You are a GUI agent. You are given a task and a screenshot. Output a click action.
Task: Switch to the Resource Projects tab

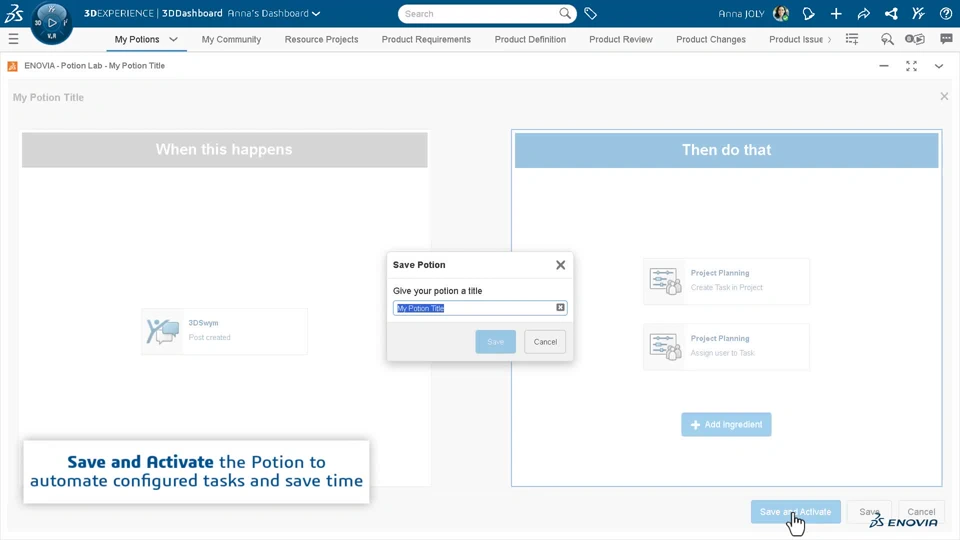click(321, 39)
